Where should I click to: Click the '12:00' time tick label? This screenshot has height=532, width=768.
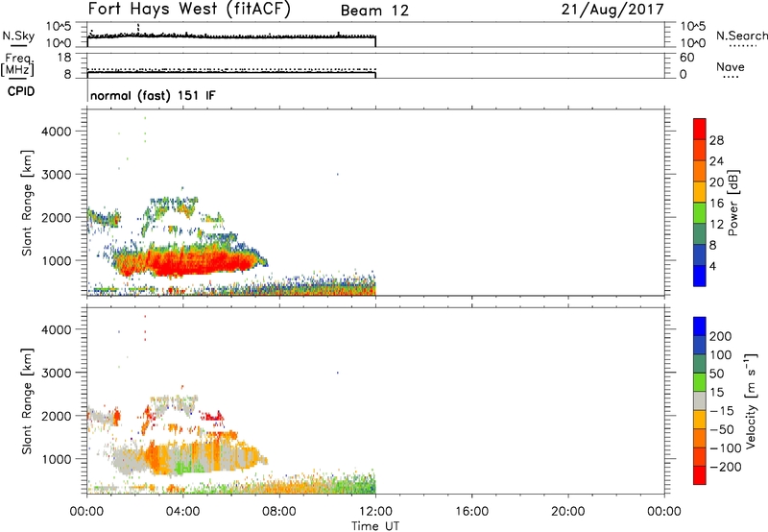tap(375, 512)
